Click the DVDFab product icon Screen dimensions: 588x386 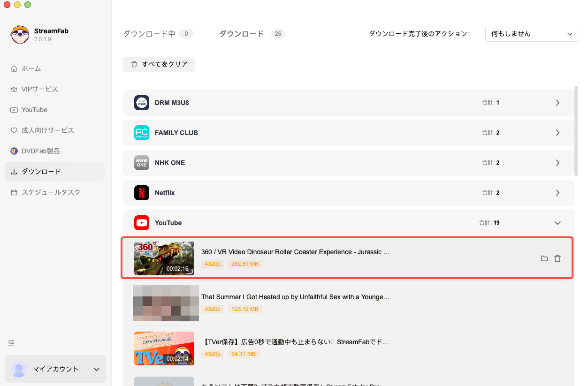14,151
